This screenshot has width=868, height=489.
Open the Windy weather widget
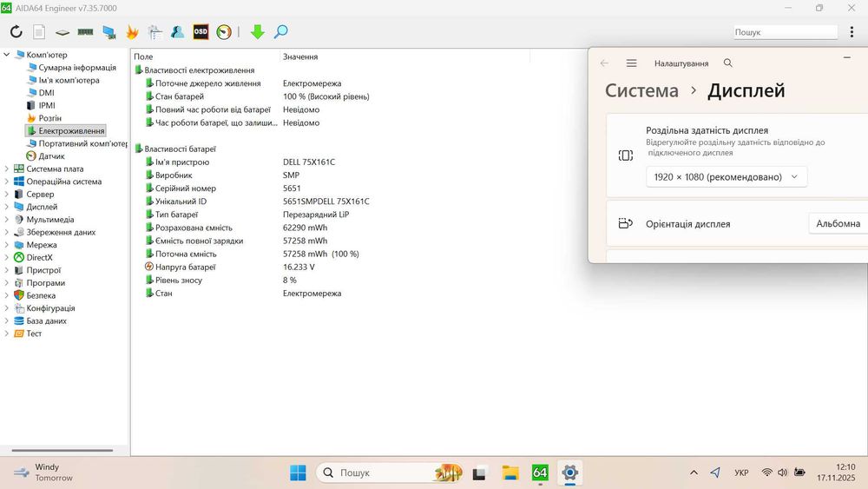tap(44, 472)
